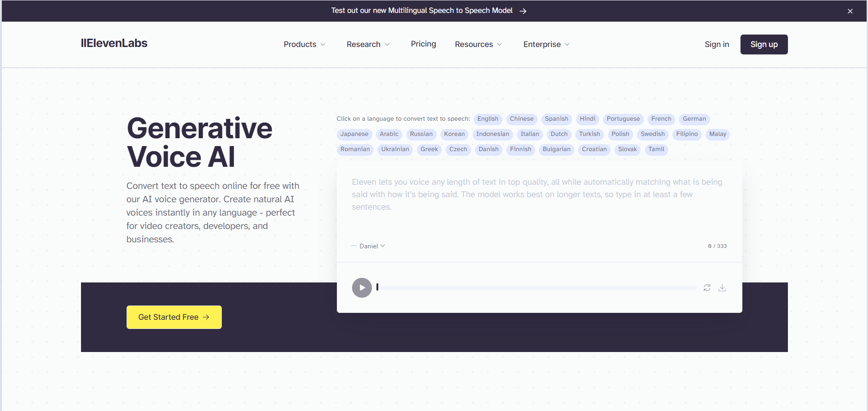Select the Spanish language chip
The height and width of the screenshot is (411, 868).
[556, 119]
